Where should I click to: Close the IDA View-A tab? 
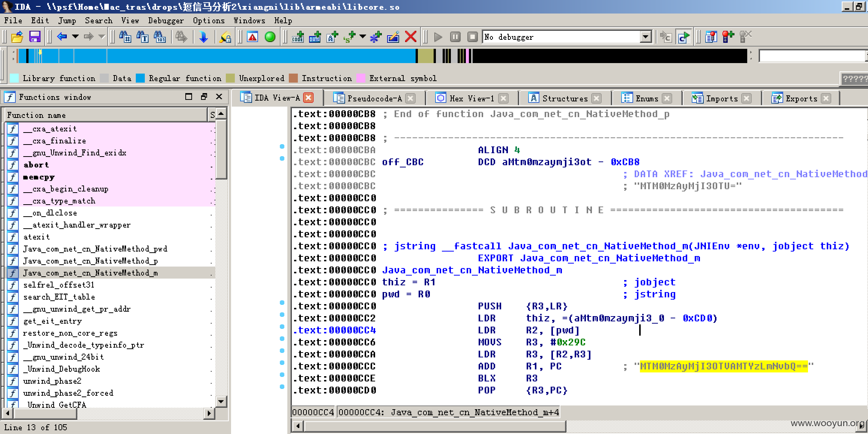[308, 98]
